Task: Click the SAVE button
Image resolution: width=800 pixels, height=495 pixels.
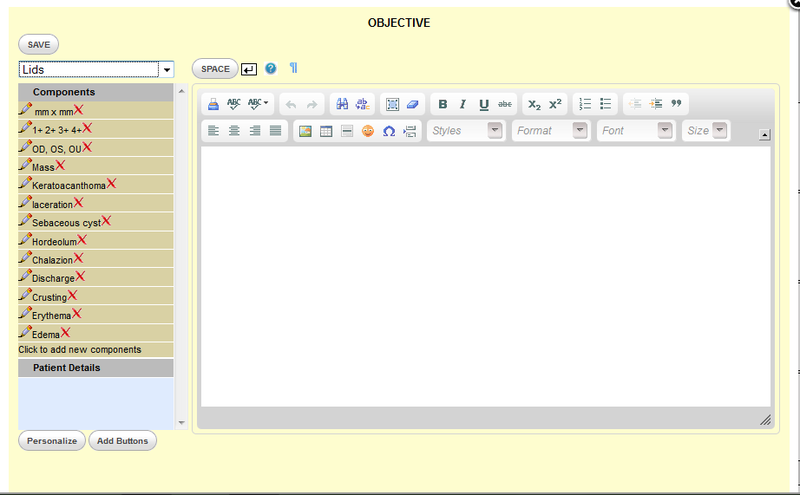Action: click(x=39, y=44)
